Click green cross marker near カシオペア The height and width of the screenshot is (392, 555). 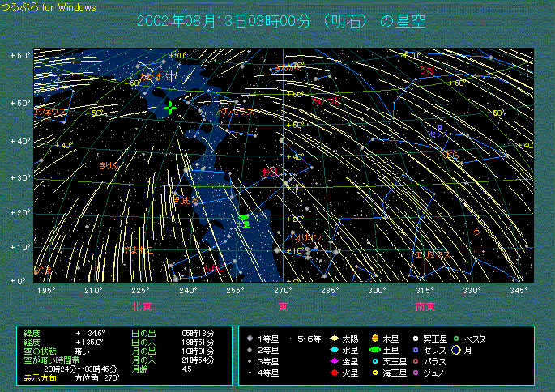(169, 108)
